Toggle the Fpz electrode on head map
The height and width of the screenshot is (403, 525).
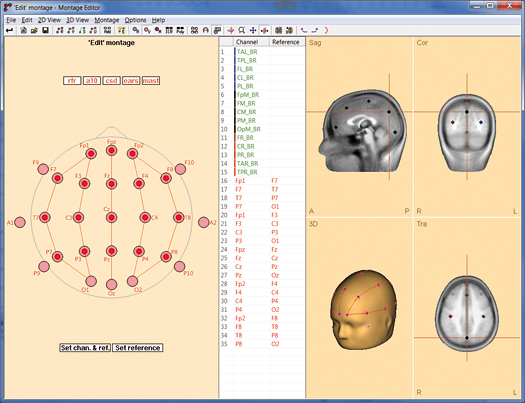pyautogui.click(x=111, y=150)
